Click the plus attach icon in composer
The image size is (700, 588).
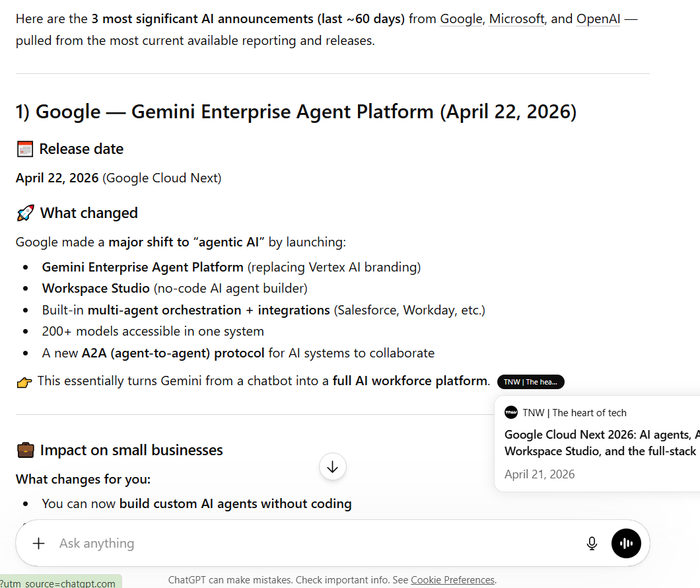coord(39,543)
